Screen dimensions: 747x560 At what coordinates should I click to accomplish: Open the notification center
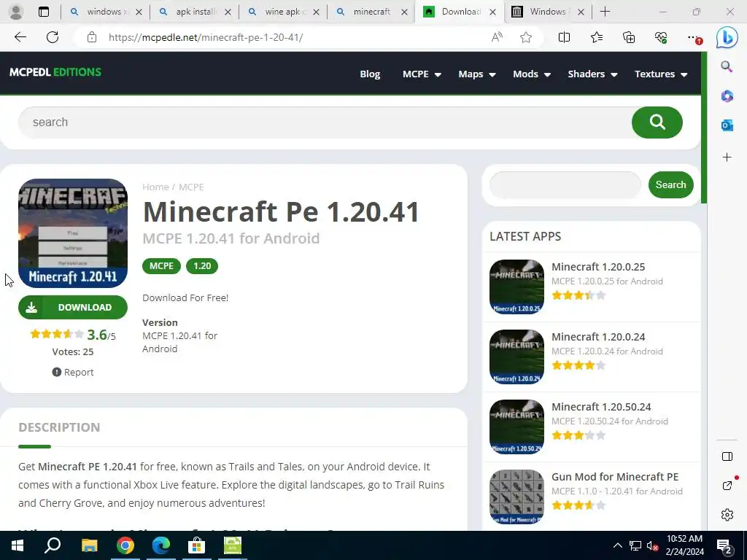click(x=725, y=546)
